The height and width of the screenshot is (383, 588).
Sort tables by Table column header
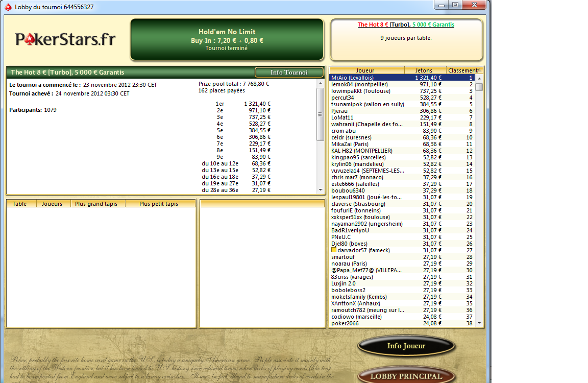click(22, 204)
